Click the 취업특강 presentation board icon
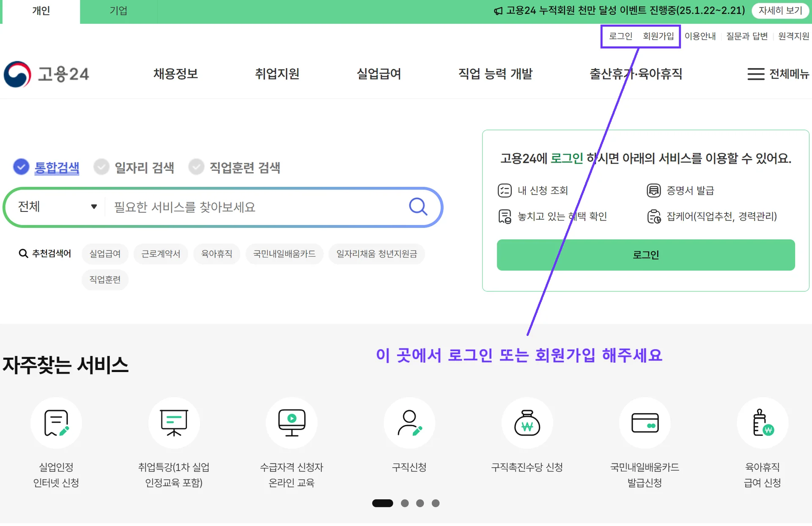812x526 pixels. tap(174, 423)
